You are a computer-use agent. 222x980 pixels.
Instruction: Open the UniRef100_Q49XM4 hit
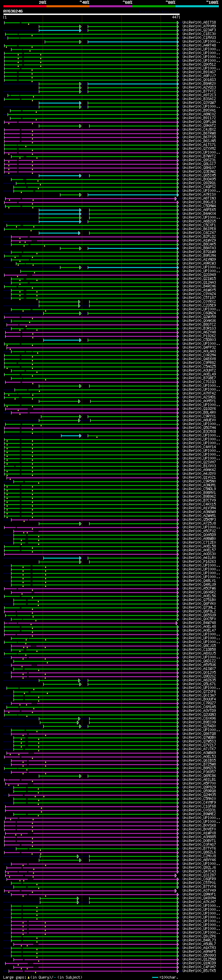pyautogui.click(x=199, y=898)
